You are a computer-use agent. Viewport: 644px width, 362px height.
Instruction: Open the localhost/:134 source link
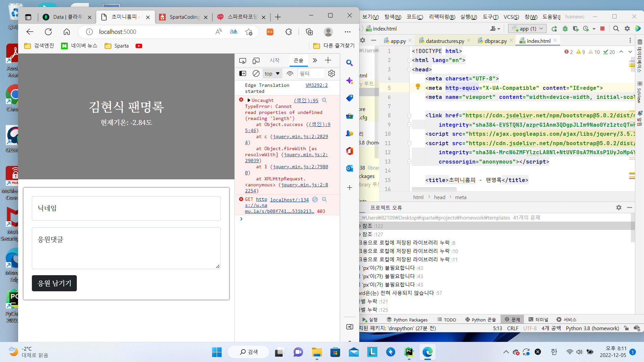pyautogui.click(x=289, y=200)
